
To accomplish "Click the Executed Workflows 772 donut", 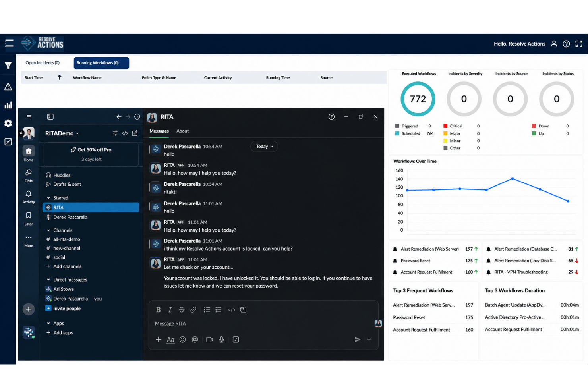I will click(x=418, y=99).
